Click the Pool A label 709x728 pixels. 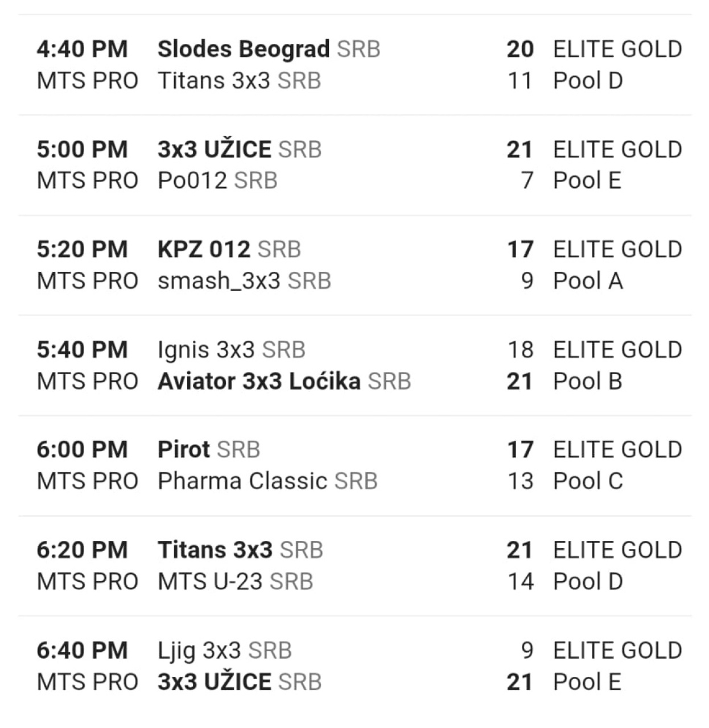587,281
